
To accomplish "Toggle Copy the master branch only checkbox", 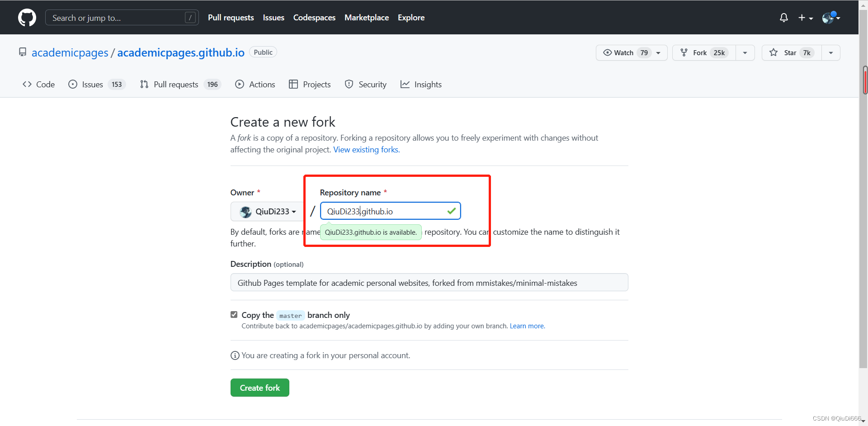I will (234, 315).
